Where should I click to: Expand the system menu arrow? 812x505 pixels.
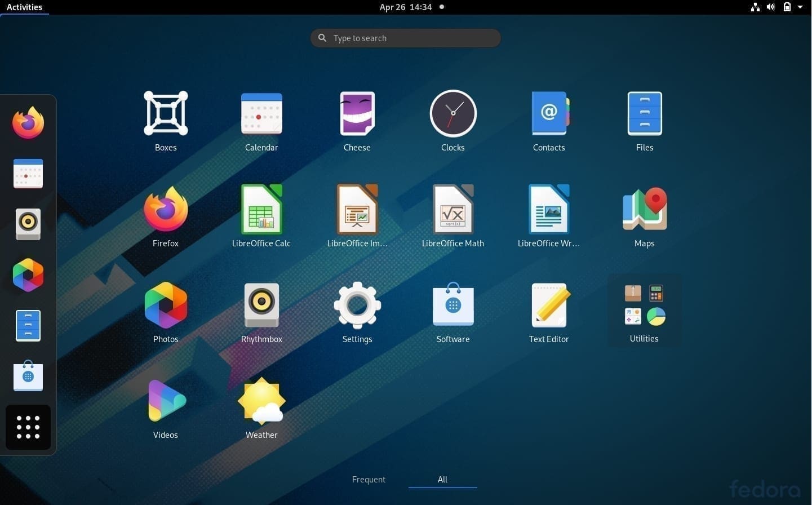pos(800,7)
